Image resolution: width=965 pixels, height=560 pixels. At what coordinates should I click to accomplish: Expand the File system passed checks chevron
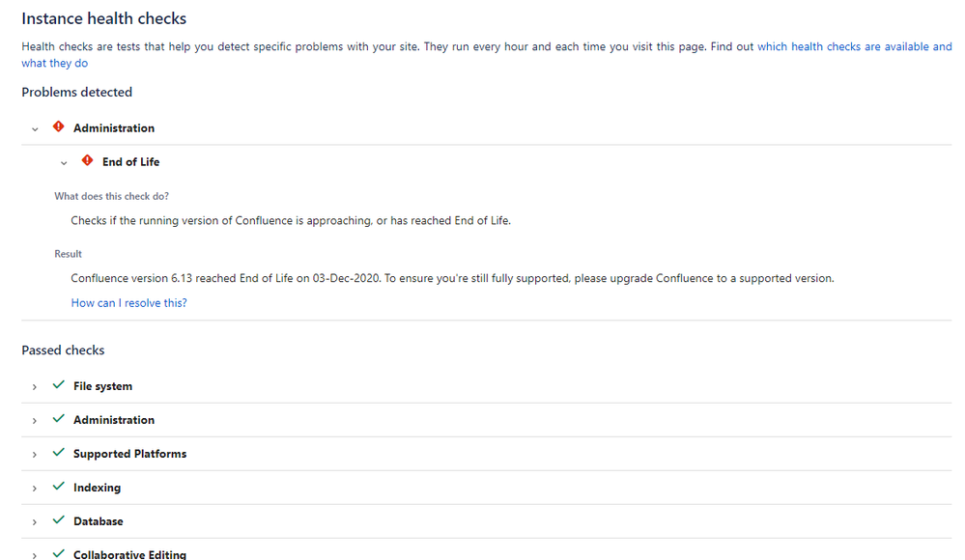(35, 387)
